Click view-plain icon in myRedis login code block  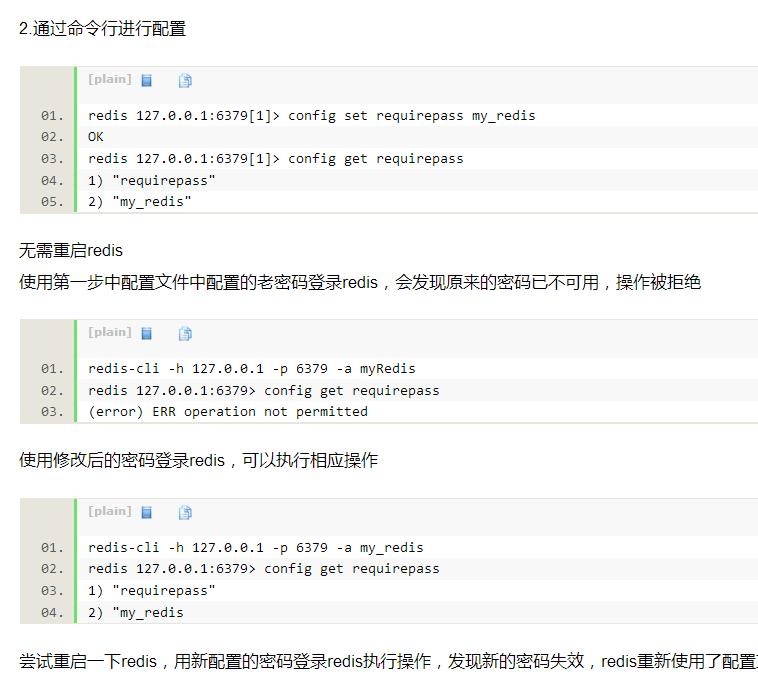click(146, 333)
